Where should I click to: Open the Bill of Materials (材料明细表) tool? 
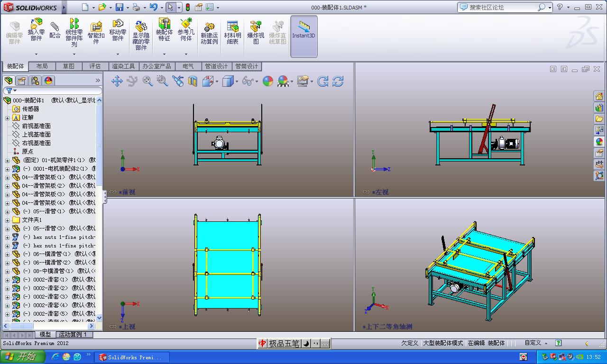232,33
